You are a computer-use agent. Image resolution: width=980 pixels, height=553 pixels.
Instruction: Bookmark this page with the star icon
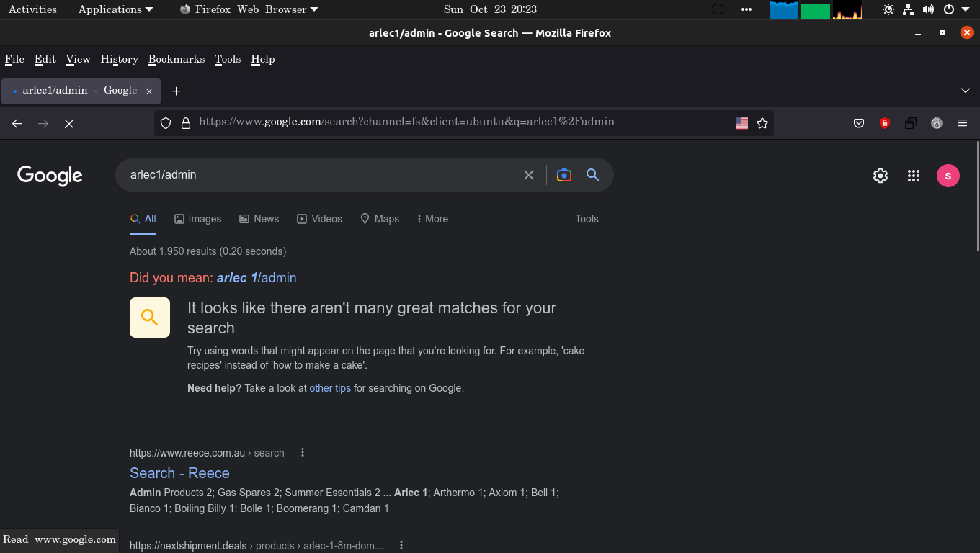point(762,123)
